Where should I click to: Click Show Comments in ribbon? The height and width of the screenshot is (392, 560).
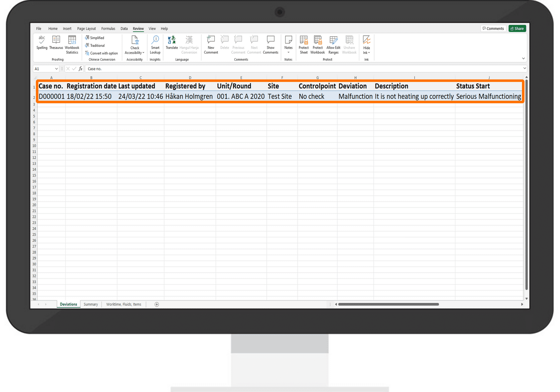270,44
